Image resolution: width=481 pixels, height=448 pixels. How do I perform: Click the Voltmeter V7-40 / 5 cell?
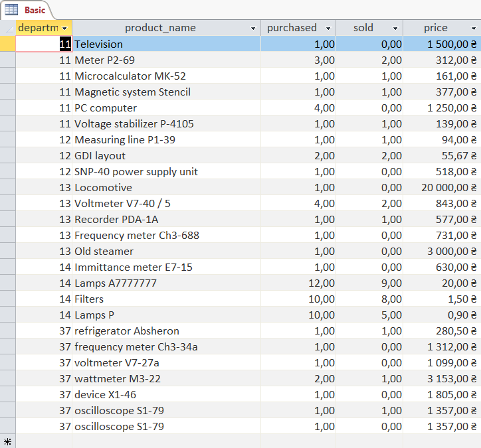pos(166,203)
